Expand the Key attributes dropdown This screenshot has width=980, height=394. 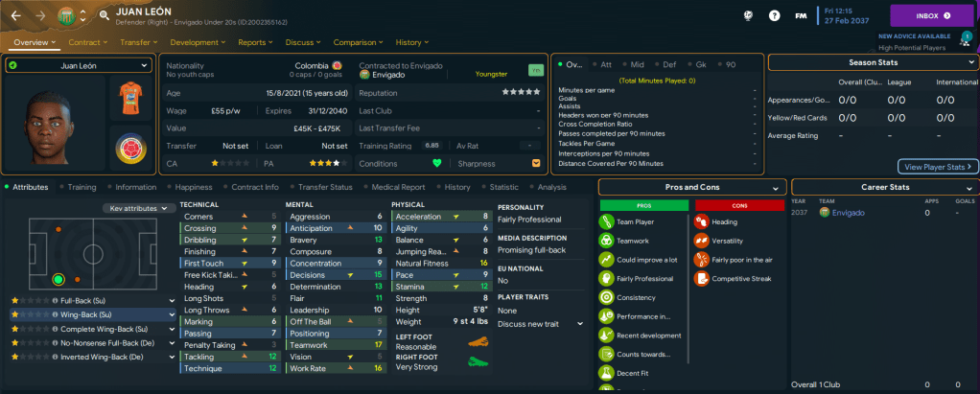click(139, 208)
